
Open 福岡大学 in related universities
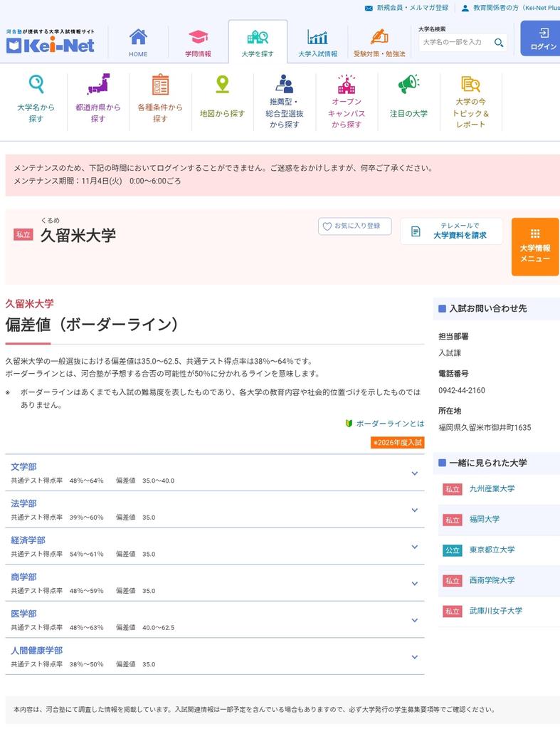point(485,519)
